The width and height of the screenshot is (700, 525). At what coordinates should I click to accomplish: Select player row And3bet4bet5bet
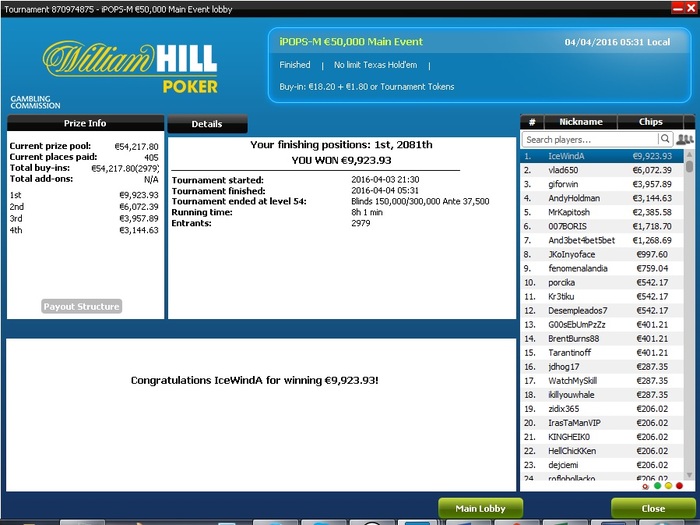(x=602, y=240)
